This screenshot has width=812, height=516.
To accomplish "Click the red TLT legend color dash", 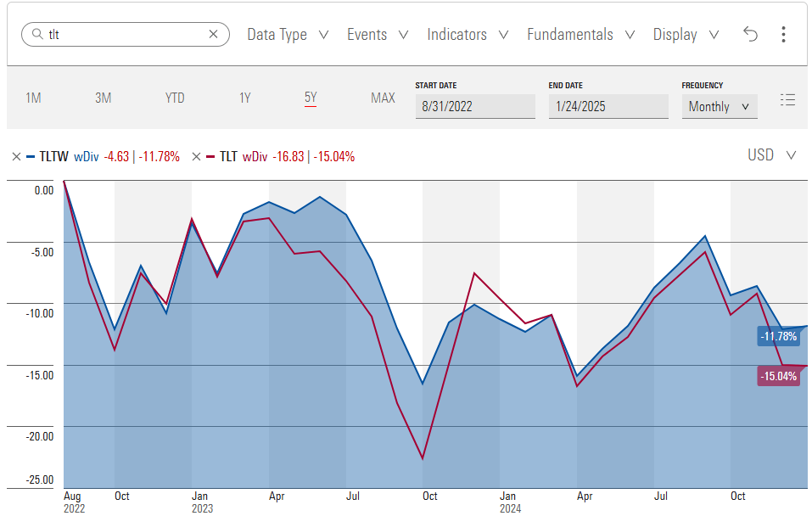I will tap(211, 156).
